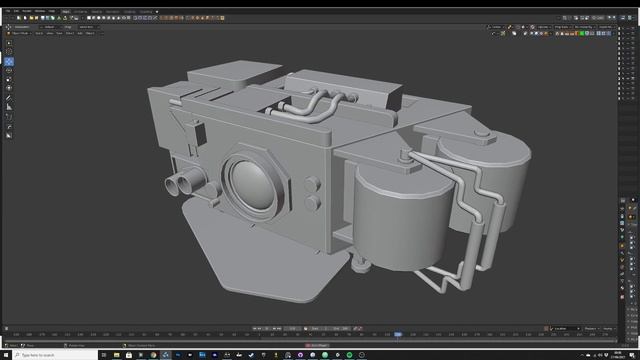Click the timeline End frame field

(x=340, y=329)
